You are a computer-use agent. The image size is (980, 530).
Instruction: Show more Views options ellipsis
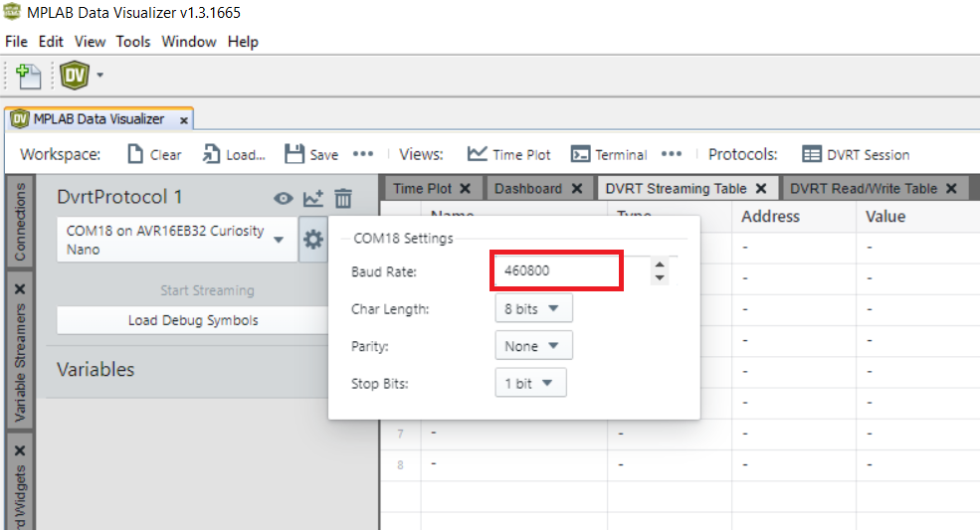pyautogui.click(x=672, y=154)
